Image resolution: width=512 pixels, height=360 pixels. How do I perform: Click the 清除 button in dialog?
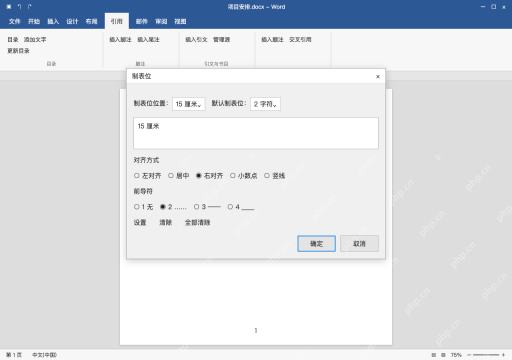click(166, 222)
